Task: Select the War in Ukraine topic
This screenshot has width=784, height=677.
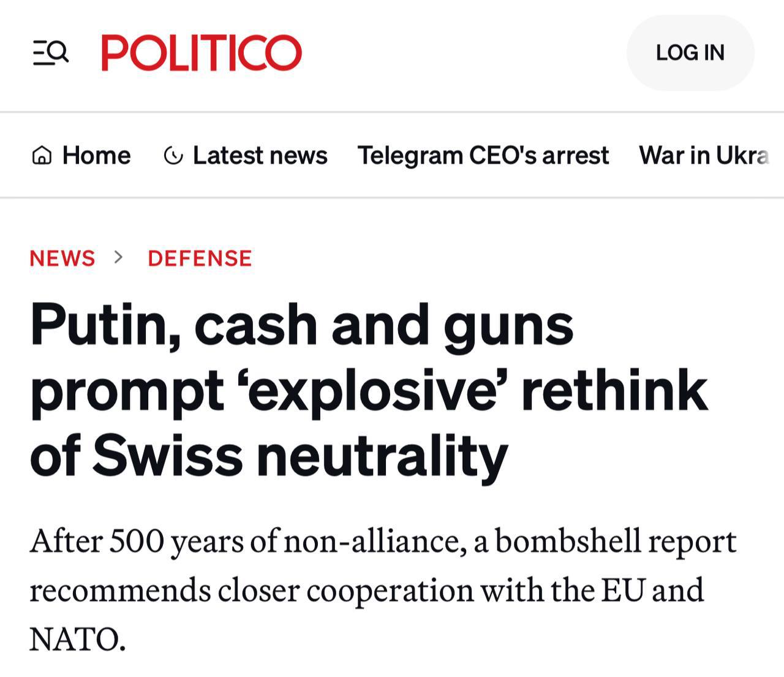Action: pos(704,156)
